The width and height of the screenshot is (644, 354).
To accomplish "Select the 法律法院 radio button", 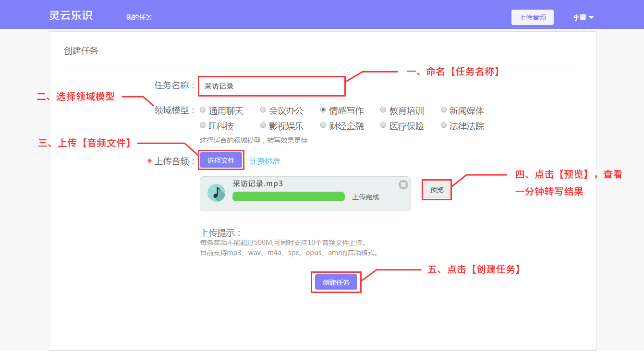I will (444, 125).
